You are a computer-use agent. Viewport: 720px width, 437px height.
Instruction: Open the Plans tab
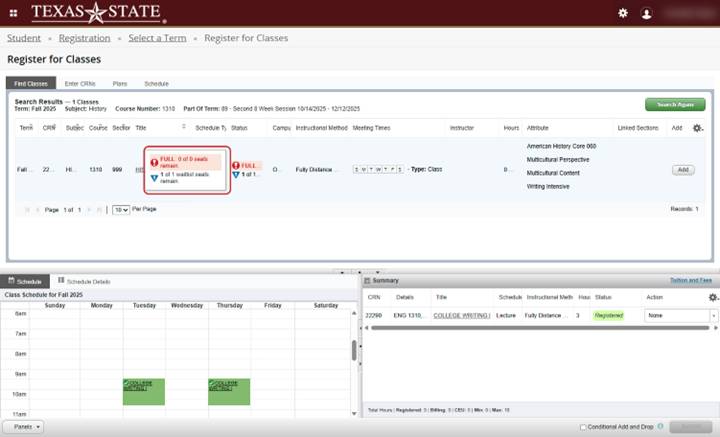pyautogui.click(x=120, y=83)
